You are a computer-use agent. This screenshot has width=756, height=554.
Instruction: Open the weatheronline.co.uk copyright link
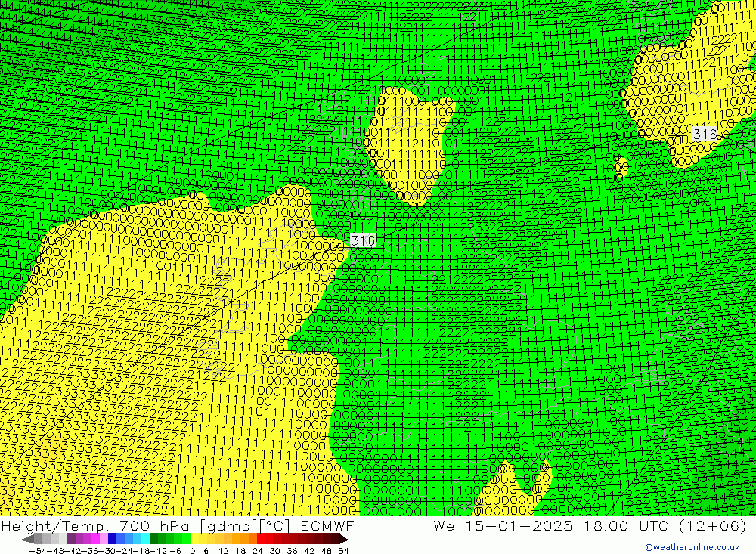point(692,547)
